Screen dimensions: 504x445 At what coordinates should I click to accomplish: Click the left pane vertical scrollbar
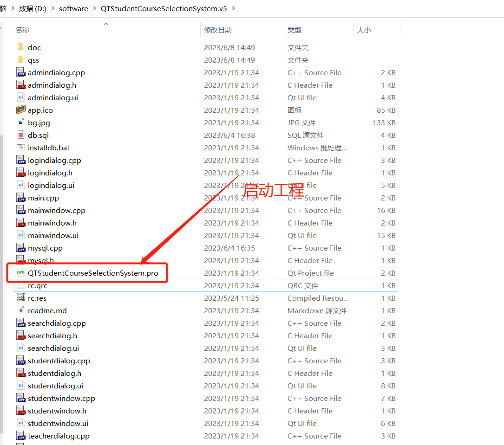[1, 284]
